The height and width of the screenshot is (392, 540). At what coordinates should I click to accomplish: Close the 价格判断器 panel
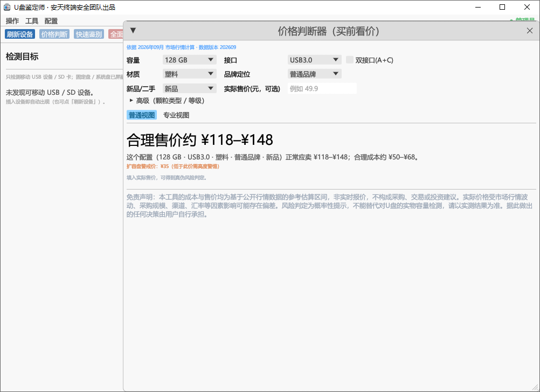pos(530,31)
